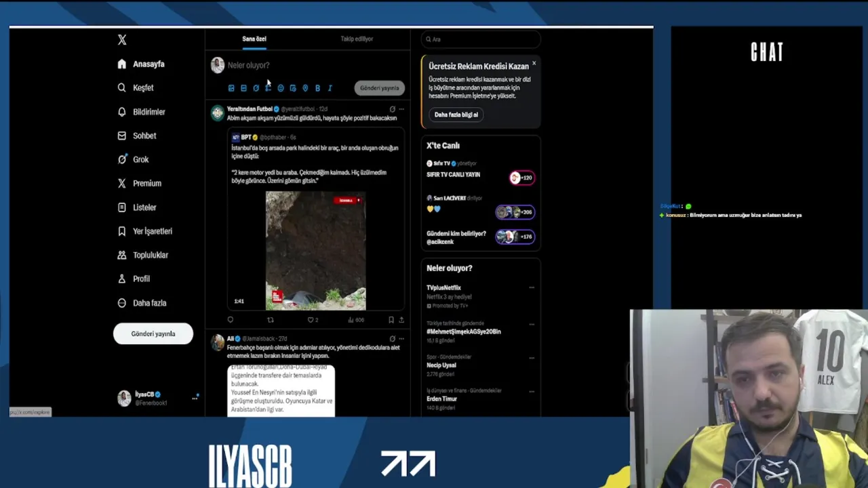
Task: Toggle italic formatting in the composer
Action: 330,88
